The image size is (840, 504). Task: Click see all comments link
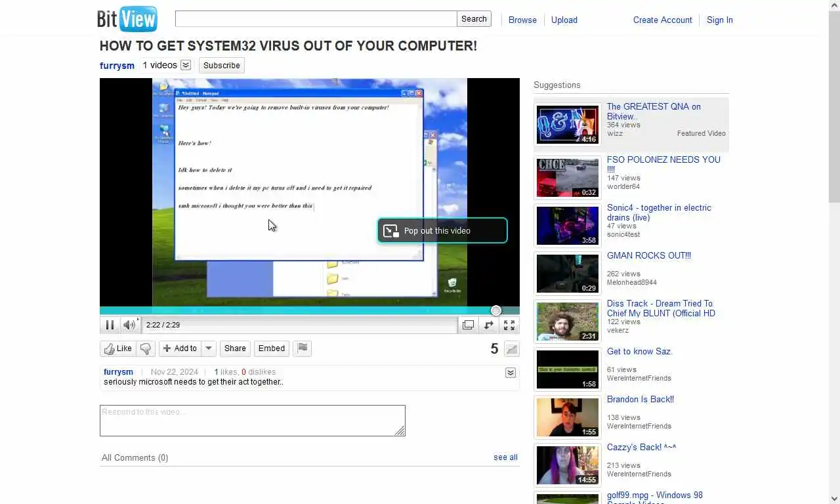point(505,457)
